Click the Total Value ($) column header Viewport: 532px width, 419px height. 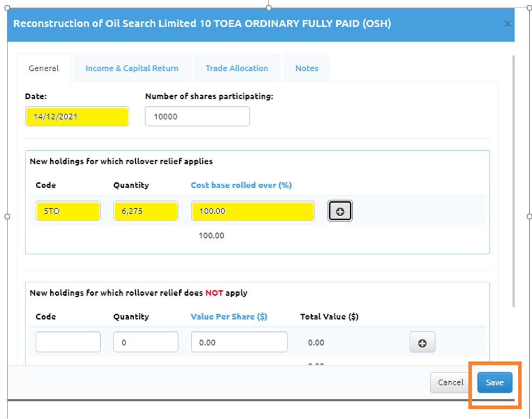point(329,317)
